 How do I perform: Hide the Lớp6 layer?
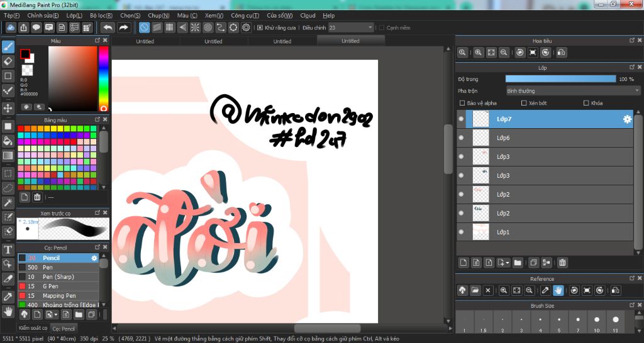tap(461, 138)
